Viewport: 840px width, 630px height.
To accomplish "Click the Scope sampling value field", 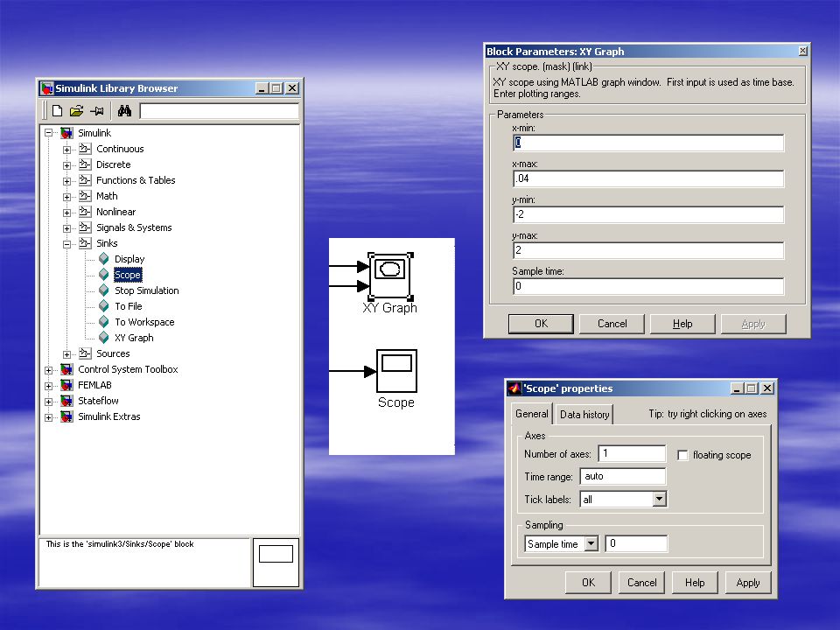I will pos(636,543).
